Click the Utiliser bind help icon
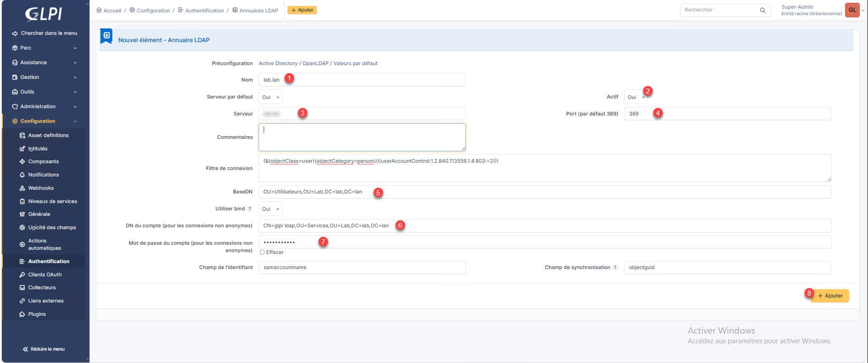Screen dimensions: 868x363 tap(250, 209)
